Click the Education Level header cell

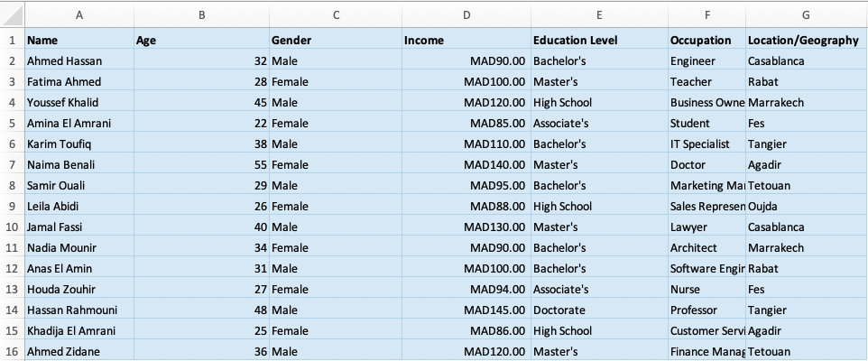(599, 40)
